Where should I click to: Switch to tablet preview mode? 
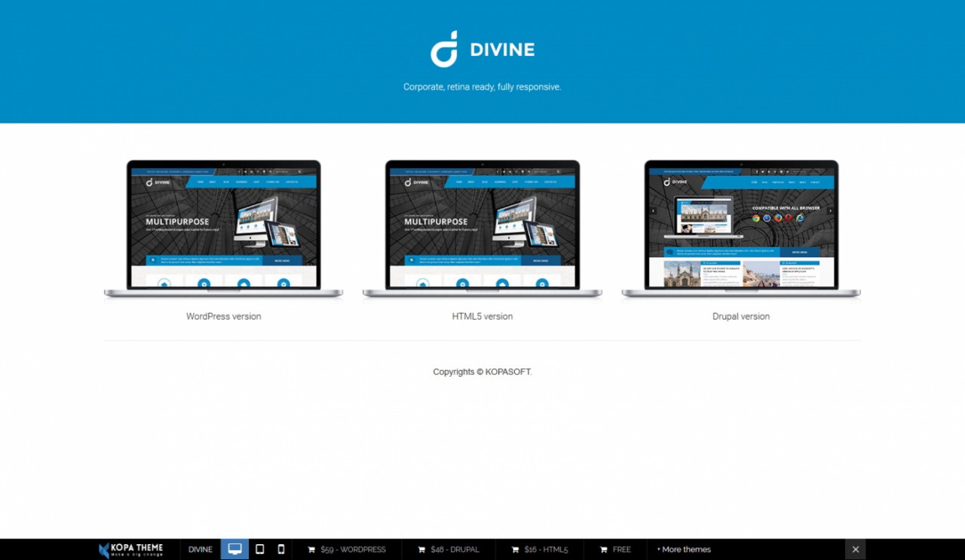click(259, 549)
